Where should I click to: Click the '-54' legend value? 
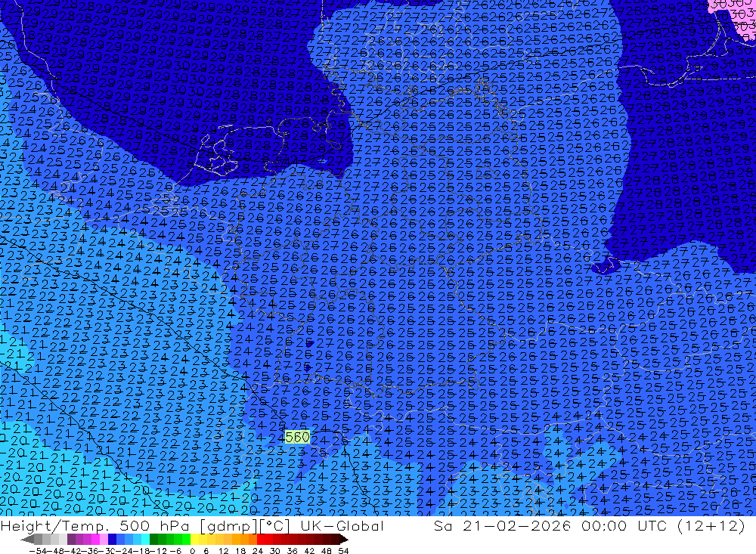38,551
